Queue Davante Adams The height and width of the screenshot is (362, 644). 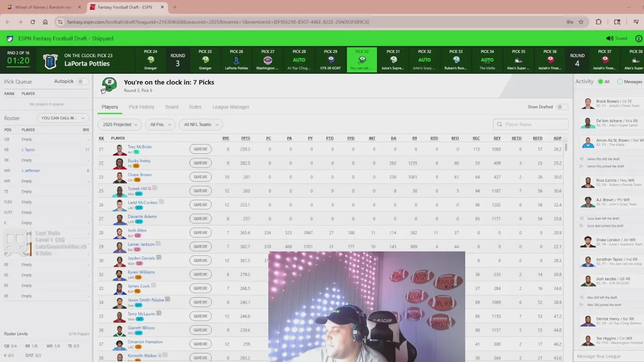click(x=200, y=219)
